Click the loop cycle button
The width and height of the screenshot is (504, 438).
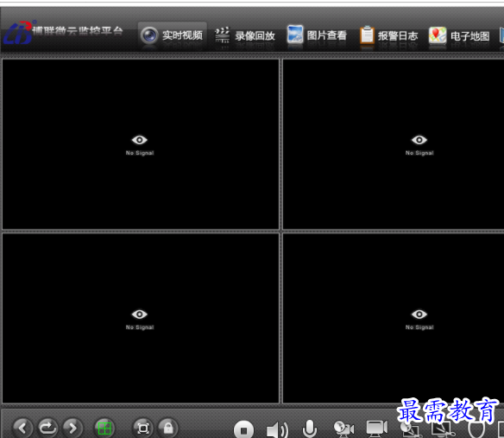[47, 428]
